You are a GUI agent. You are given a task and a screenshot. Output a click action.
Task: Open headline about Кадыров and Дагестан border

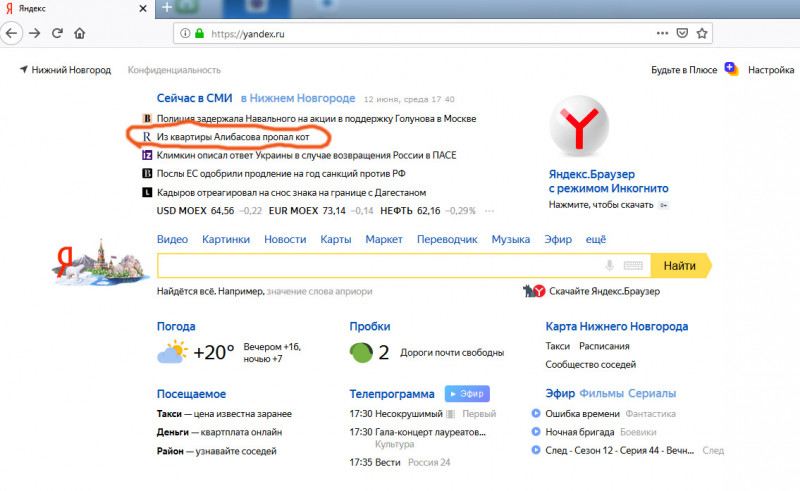[291, 192]
